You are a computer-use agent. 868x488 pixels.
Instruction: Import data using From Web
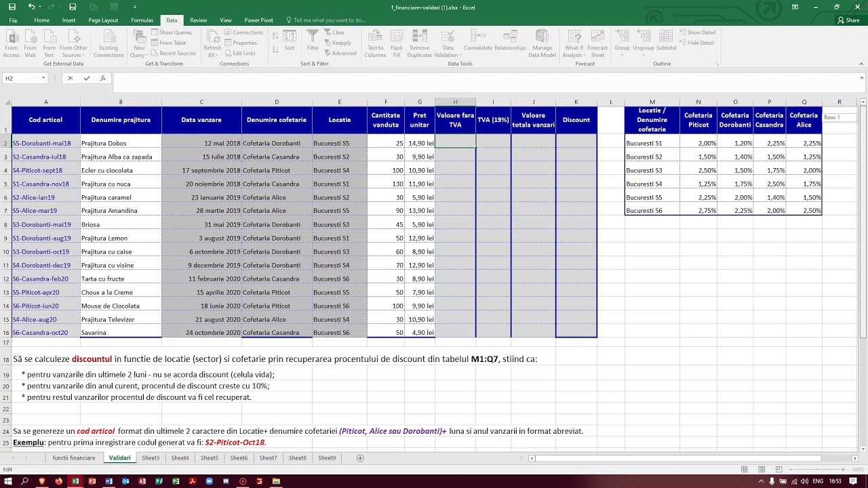tap(31, 43)
